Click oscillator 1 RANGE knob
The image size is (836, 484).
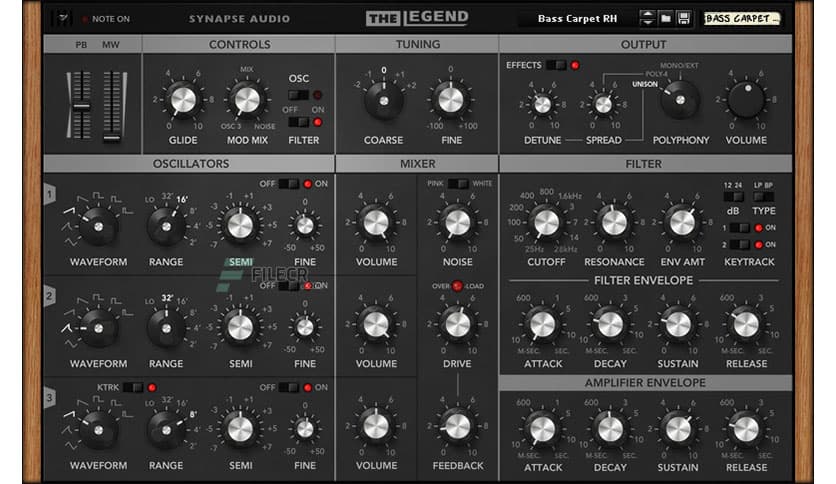pyautogui.click(x=166, y=227)
